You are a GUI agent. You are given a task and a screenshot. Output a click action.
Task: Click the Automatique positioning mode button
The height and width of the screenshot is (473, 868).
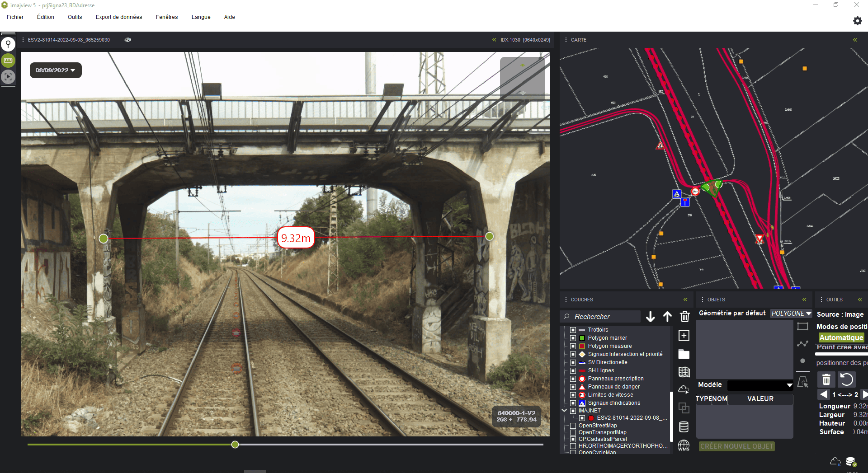point(841,337)
